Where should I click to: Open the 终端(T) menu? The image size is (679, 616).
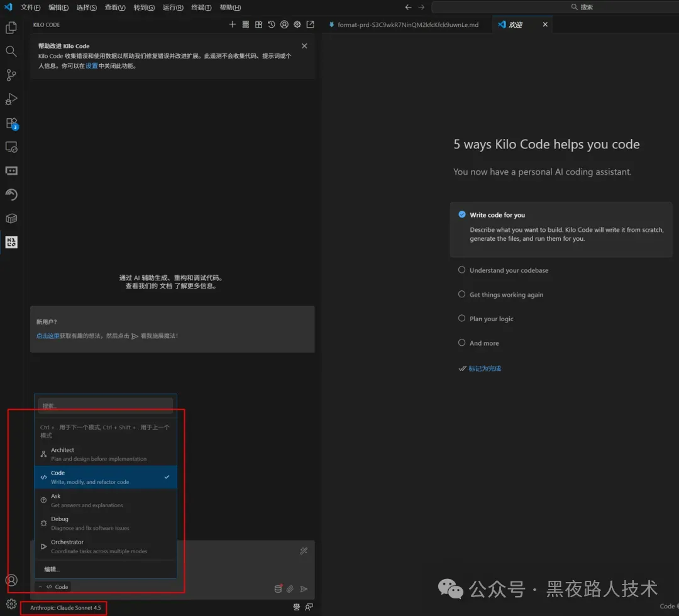[201, 8]
